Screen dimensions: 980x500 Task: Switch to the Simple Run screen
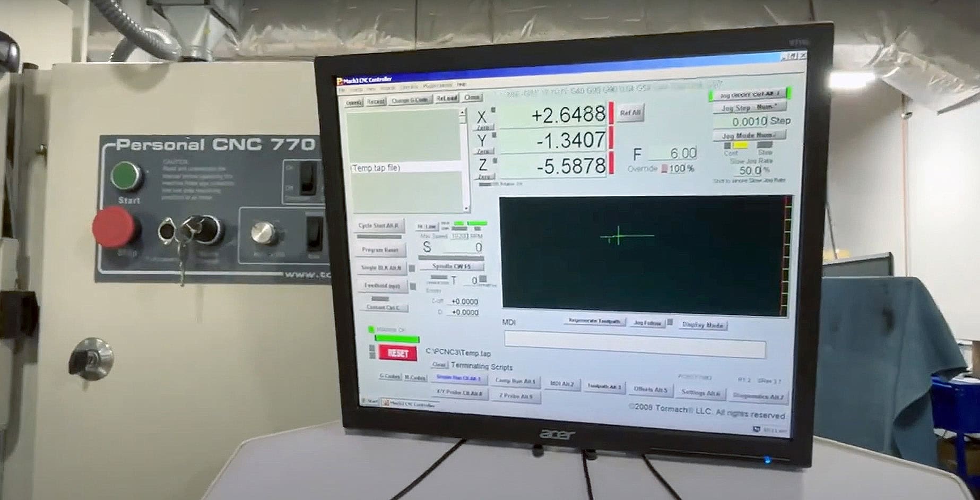pyautogui.click(x=458, y=378)
